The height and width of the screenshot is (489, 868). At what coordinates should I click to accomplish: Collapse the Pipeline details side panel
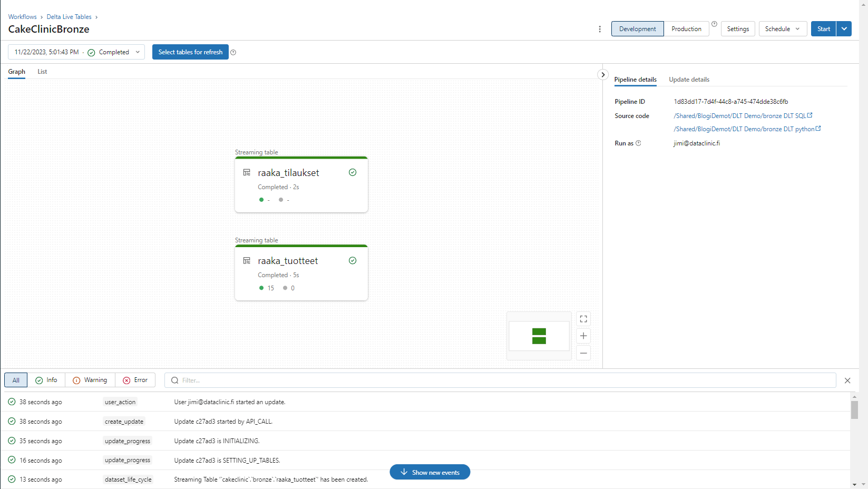(602, 74)
